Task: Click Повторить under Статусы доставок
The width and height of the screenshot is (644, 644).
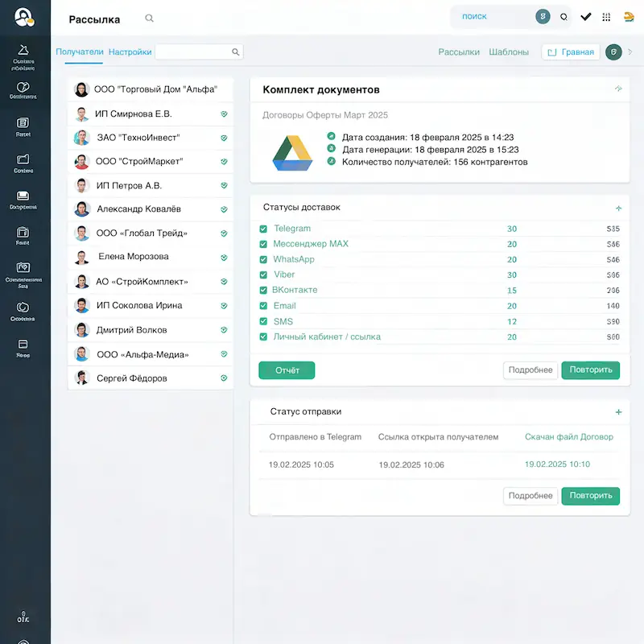Action: (591, 370)
